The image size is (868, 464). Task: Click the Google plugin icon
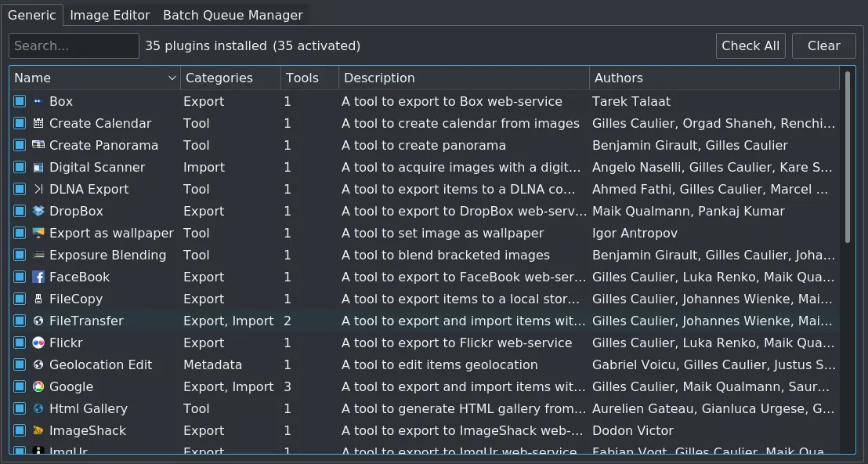(x=39, y=386)
